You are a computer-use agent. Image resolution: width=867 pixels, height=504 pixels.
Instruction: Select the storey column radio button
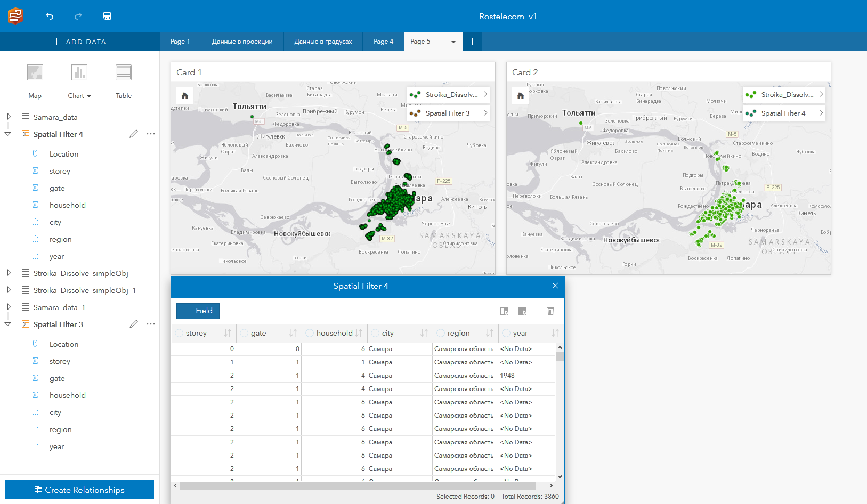tap(180, 333)
